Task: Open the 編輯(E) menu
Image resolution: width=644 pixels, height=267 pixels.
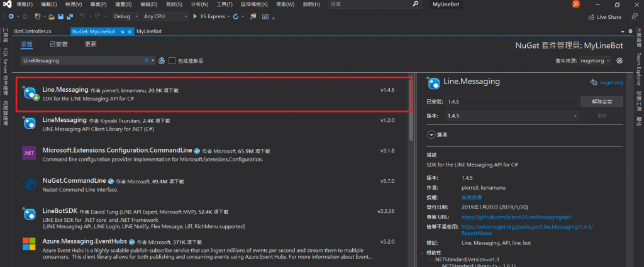Action: (x=49, y=4)
